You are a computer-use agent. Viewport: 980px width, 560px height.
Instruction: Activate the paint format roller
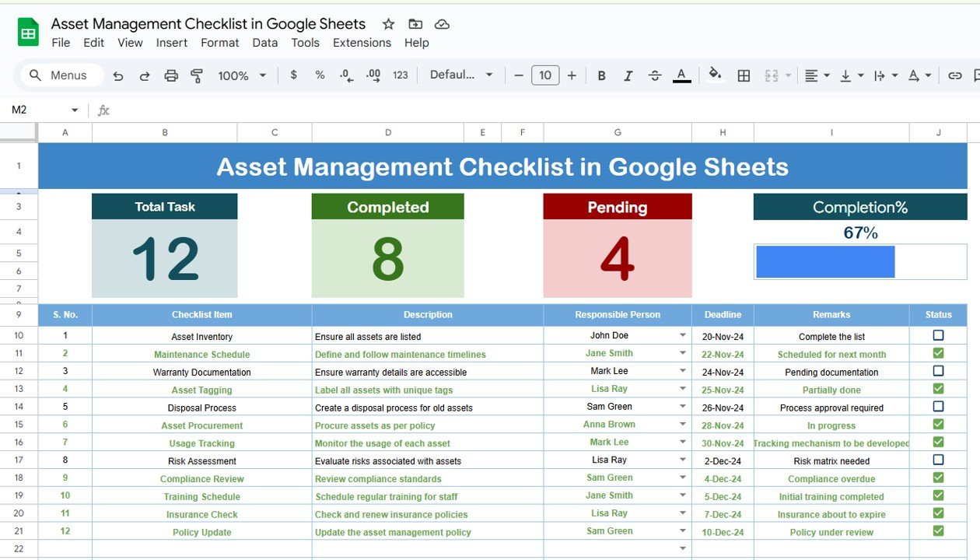point(197,75)
